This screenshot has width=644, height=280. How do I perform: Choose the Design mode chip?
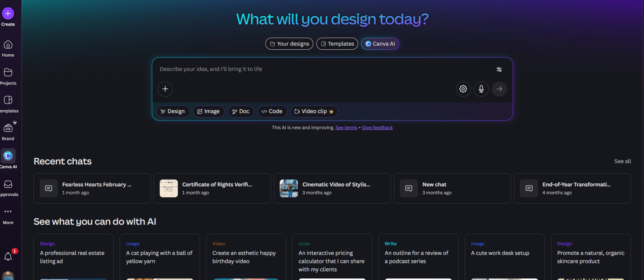[x=173, y=111]
